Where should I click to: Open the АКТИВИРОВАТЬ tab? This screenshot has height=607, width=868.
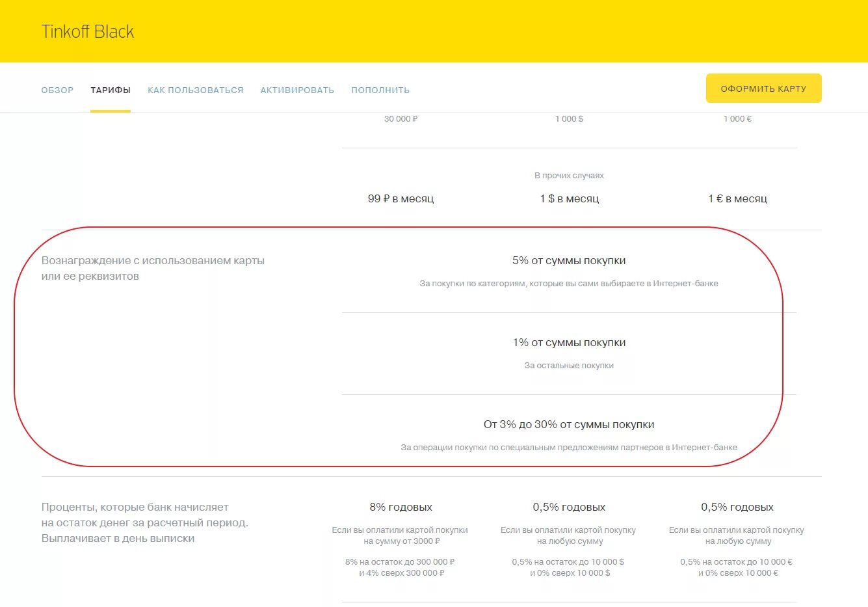[x=297, y=90]
